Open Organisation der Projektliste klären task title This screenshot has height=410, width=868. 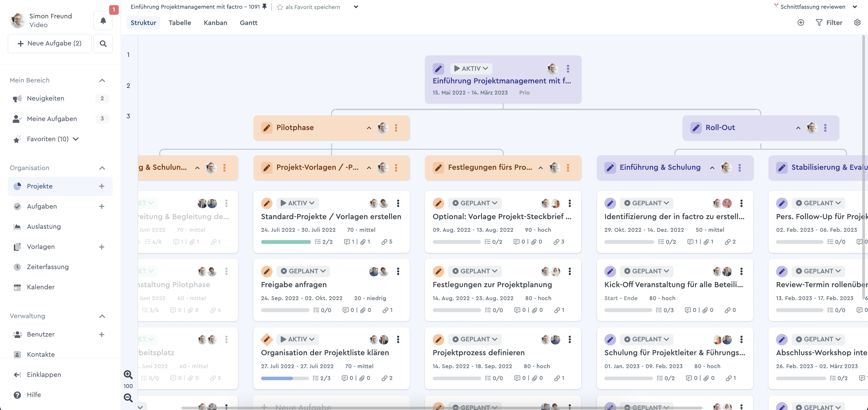(325, 353)
